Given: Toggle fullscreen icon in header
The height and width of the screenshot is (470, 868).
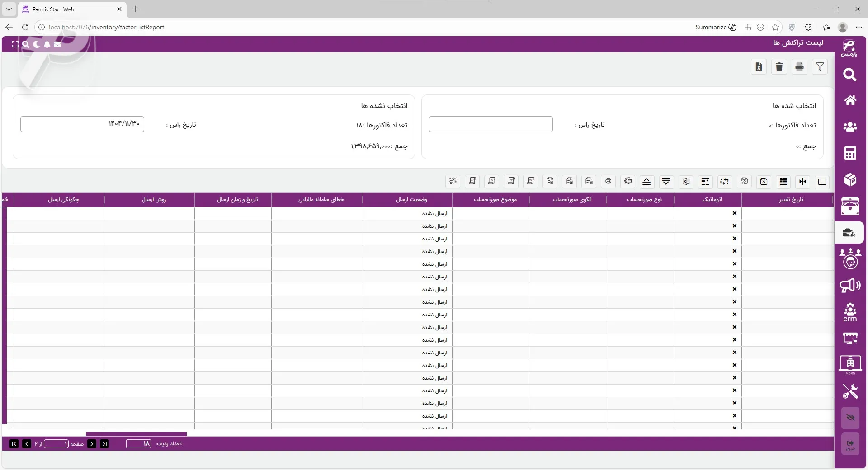Looking at the screenshot, I should click(x=15, y=44).
